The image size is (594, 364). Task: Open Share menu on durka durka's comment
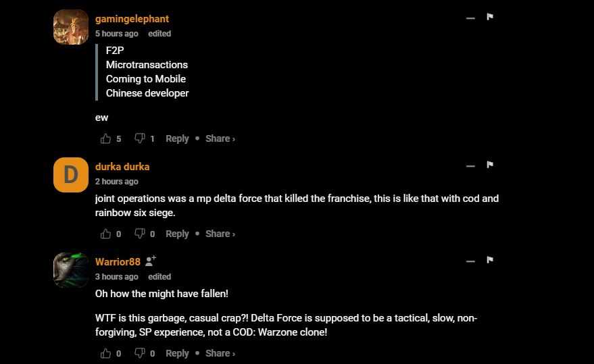[x=220, y=234]
